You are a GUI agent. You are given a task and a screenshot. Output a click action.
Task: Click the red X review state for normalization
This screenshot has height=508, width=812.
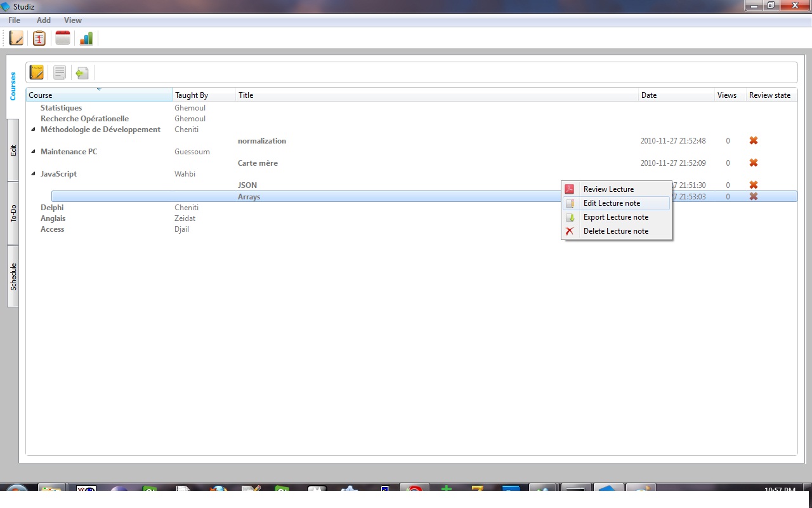click(754, 141)
